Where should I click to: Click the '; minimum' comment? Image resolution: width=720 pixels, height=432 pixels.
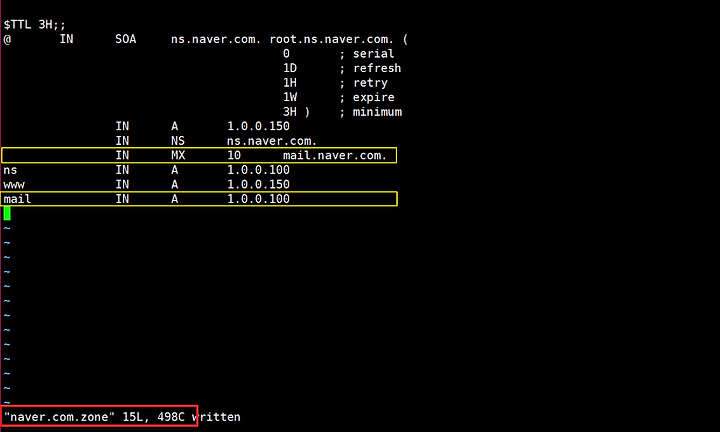(x=370, y=112)
